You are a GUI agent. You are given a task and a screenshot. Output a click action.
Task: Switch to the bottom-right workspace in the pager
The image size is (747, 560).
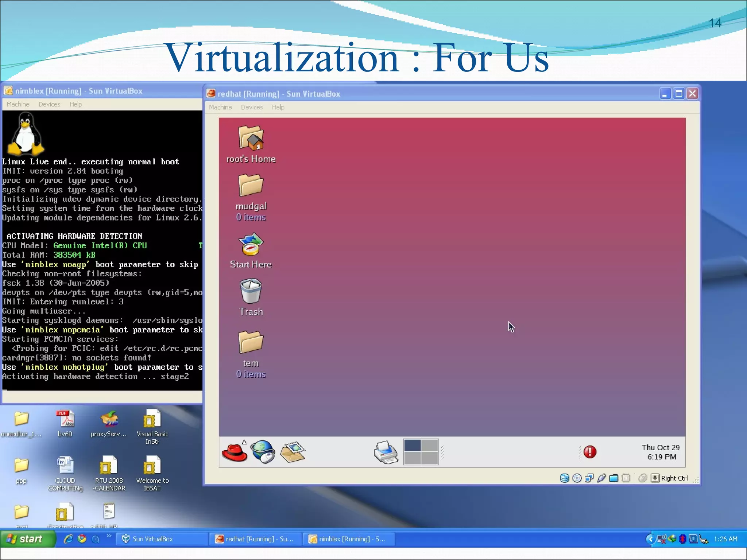430,458
